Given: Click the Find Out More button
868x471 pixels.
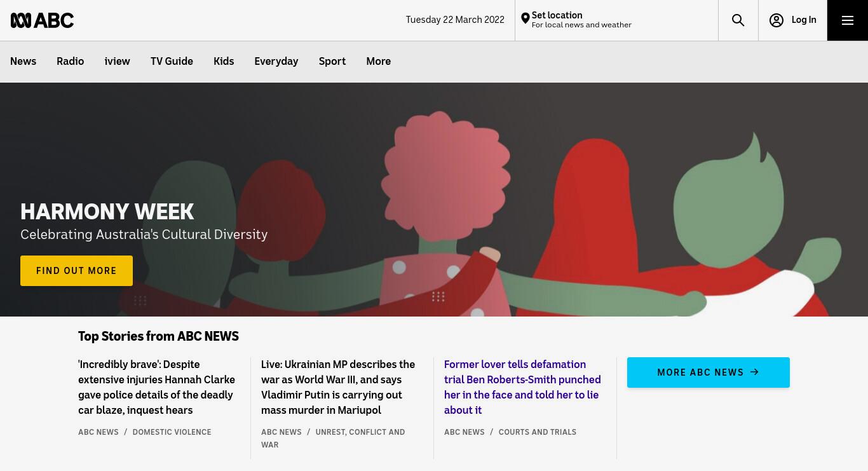Looking at the screenshot, I should (x=76, y=271).
